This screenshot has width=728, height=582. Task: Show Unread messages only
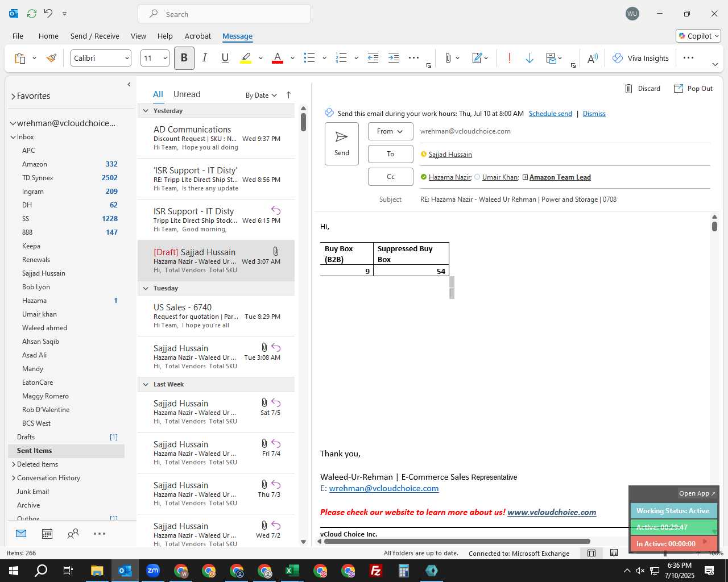(x=187, y=94)
